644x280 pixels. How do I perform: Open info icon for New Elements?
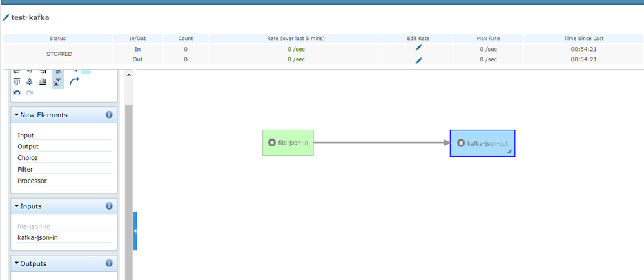(109, 115)
